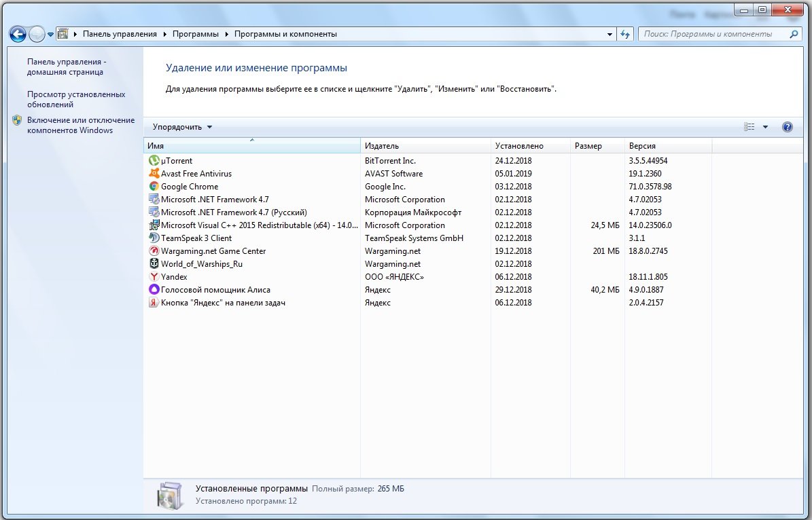This screenshot has width=812, height=520.
Task: Click the refresh button beside address bar
Action: tap(625, 34)
